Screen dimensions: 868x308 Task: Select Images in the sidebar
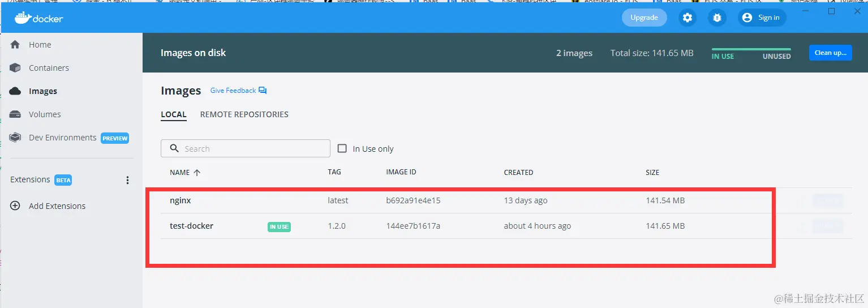pos(43,91)
